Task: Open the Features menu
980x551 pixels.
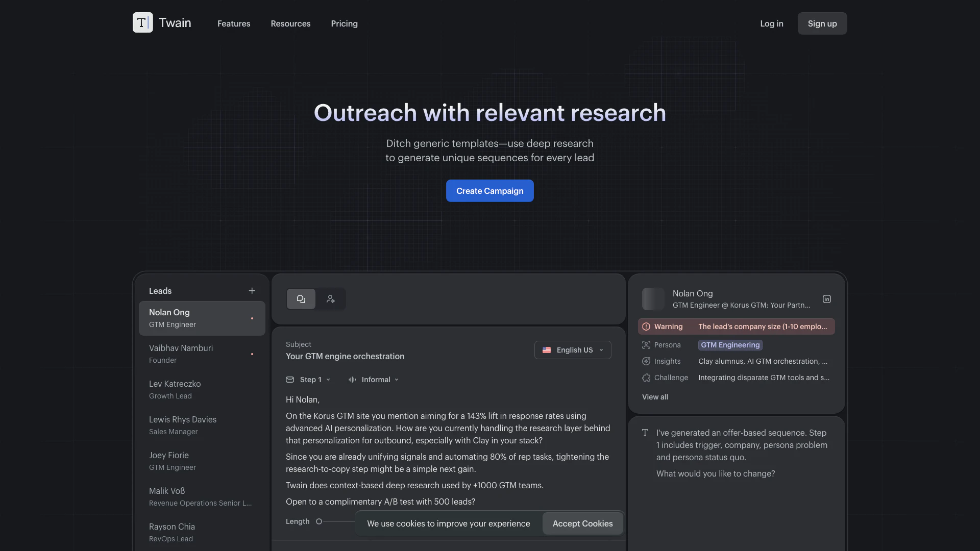Action: pos(234,23)
